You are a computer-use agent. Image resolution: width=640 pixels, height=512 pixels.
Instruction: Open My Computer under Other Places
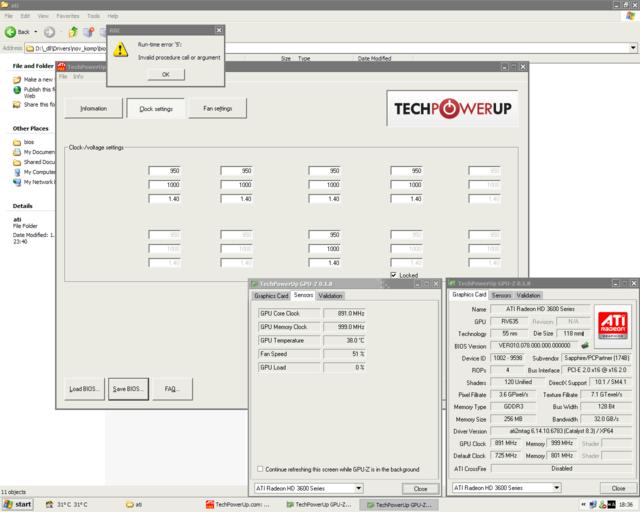tap(33, 172)
